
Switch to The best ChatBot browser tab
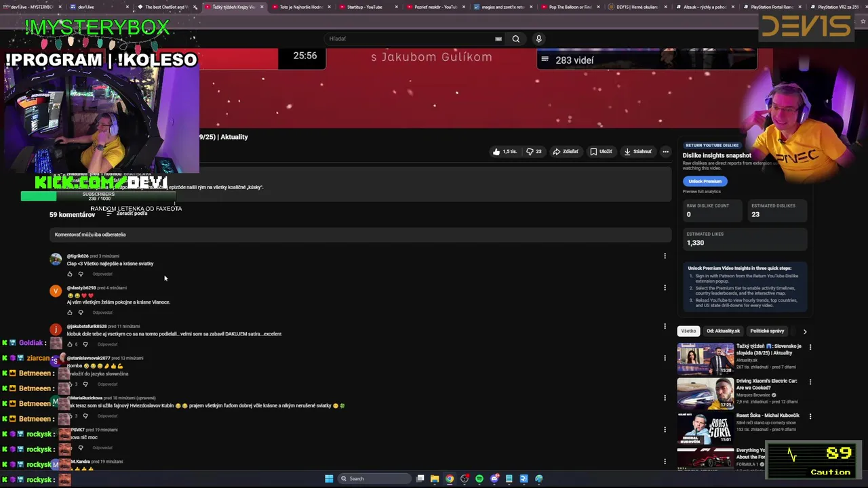(166, 7)
